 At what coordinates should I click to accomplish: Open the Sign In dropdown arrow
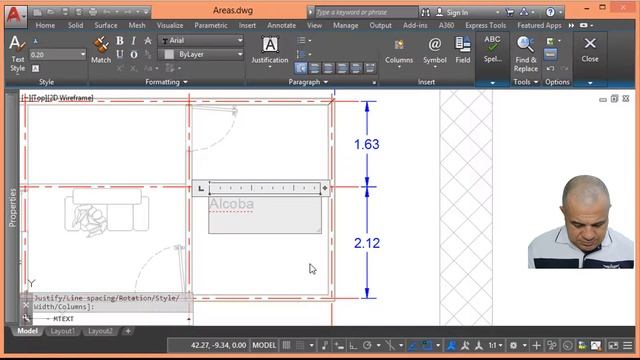(497, 13)
